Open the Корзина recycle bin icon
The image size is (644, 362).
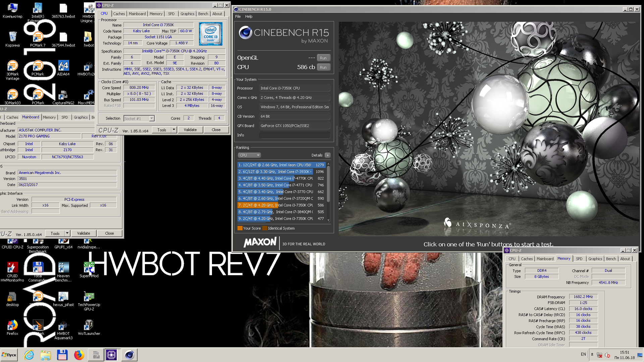coord(12,39)
